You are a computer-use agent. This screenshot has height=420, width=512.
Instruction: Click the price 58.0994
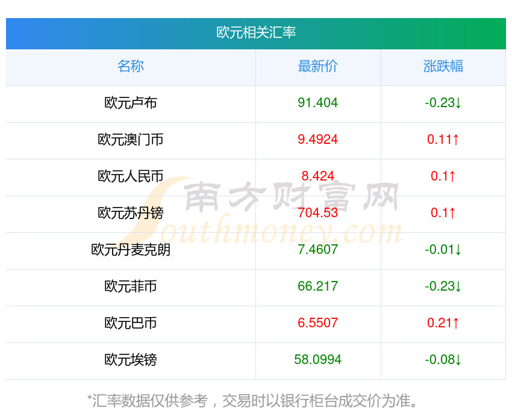pos(317,360)
